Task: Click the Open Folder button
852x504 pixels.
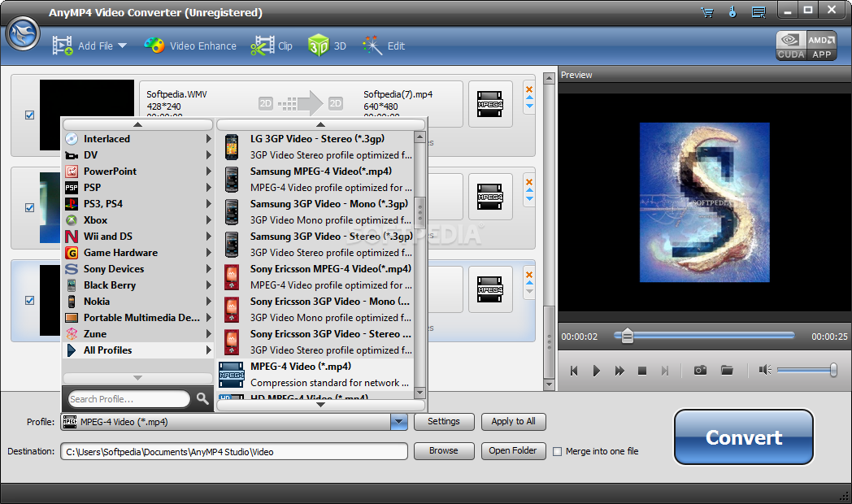Action: point(514,451)
